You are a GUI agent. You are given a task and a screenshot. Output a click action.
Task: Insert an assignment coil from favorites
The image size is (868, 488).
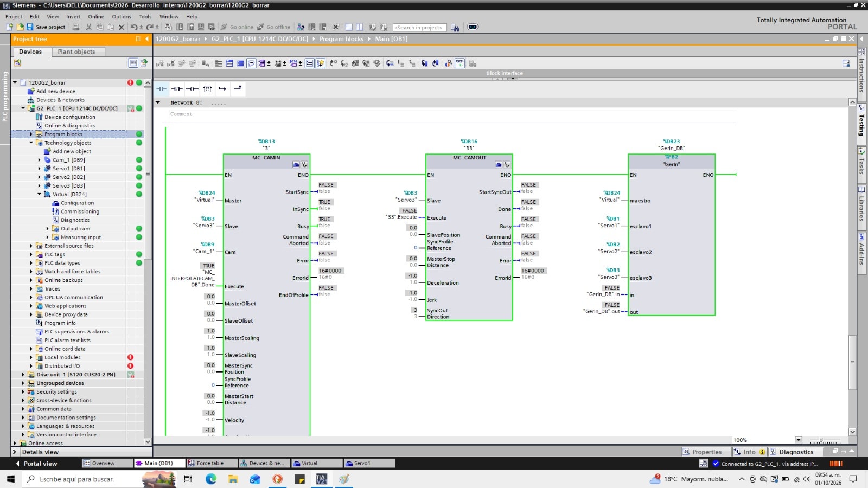click(x=192, y=88)
